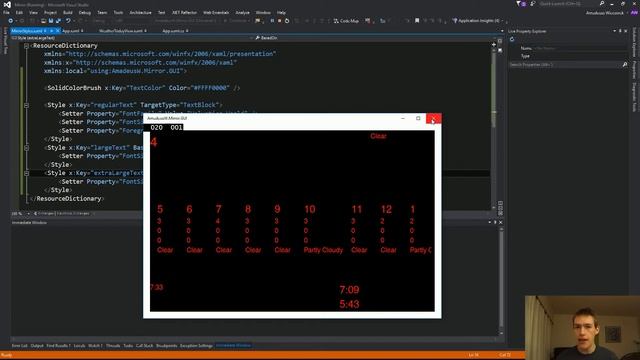This screenshot has height=360, width=640.
Task: Toggle auto-hide pin on Immediate Window
Action: [495, 222]
